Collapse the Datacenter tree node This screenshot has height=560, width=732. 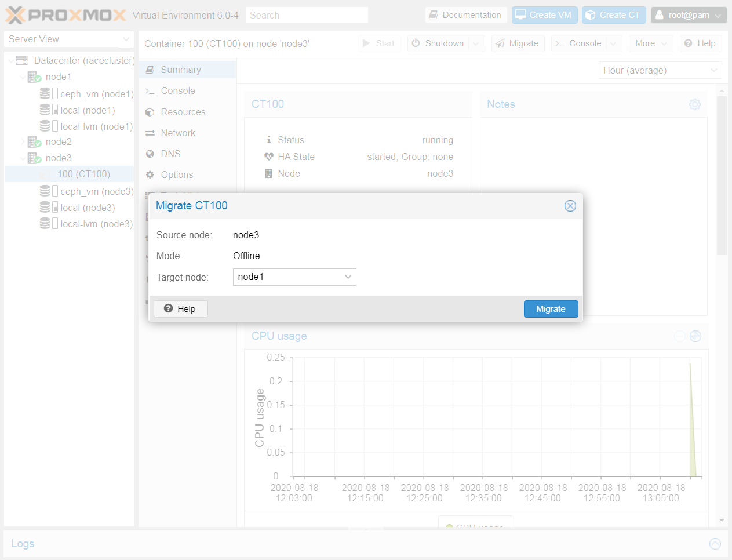(11, 60)
